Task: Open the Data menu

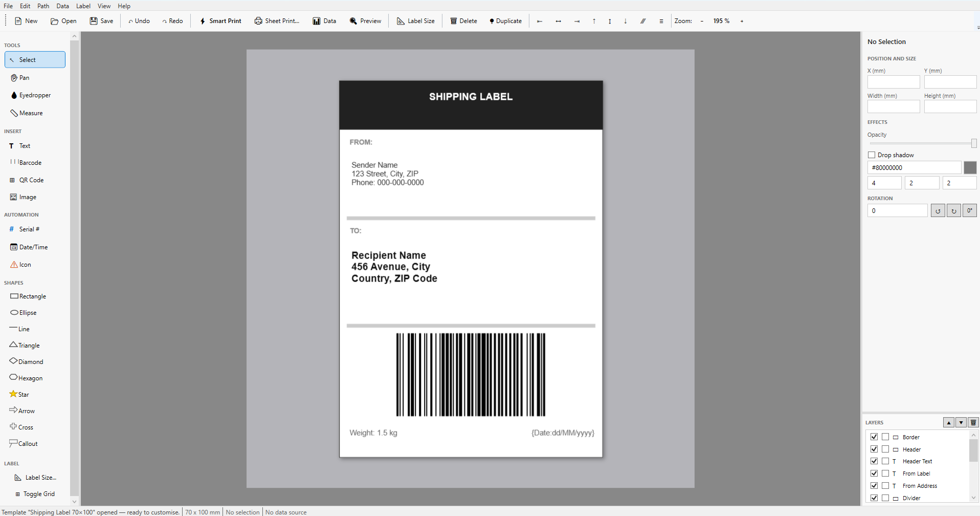Action: coord(63,6)
